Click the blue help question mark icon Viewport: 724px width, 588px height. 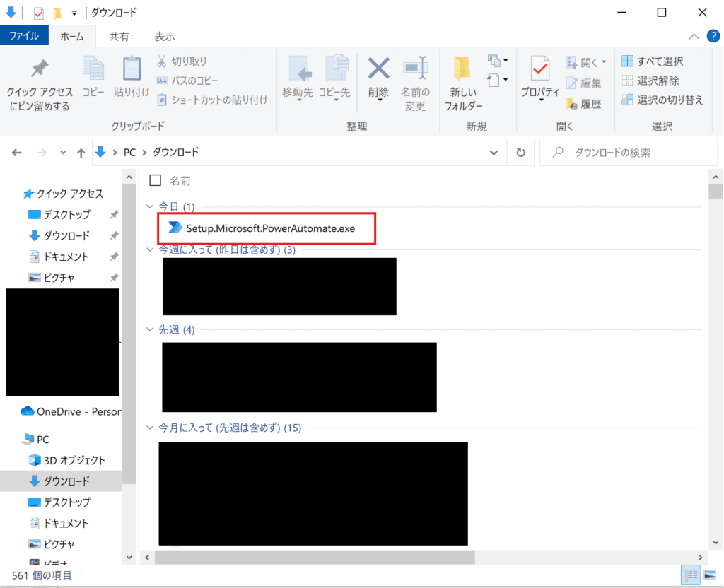[x=713, y=35]
